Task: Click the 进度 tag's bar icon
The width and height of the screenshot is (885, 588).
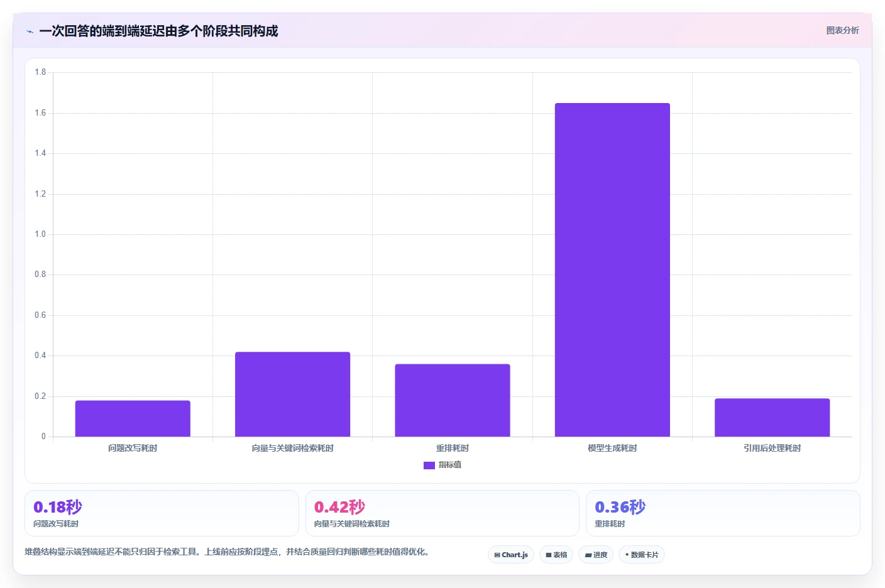Action: click(588, 555)
